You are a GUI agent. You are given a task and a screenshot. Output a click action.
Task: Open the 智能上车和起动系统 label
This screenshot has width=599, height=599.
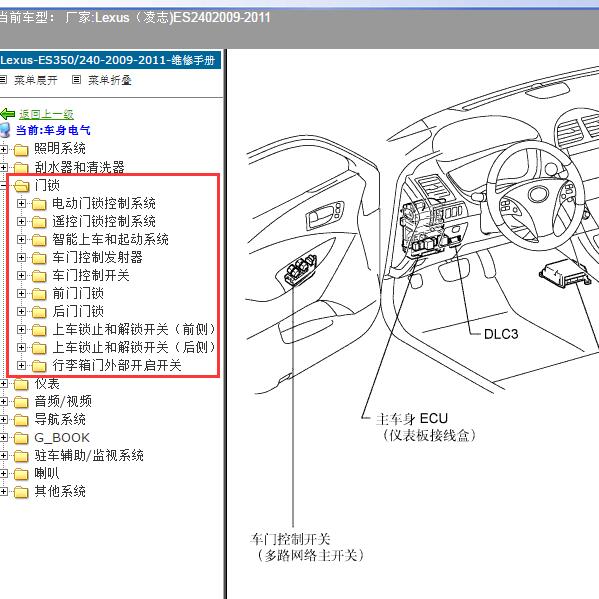coord(110,239)
